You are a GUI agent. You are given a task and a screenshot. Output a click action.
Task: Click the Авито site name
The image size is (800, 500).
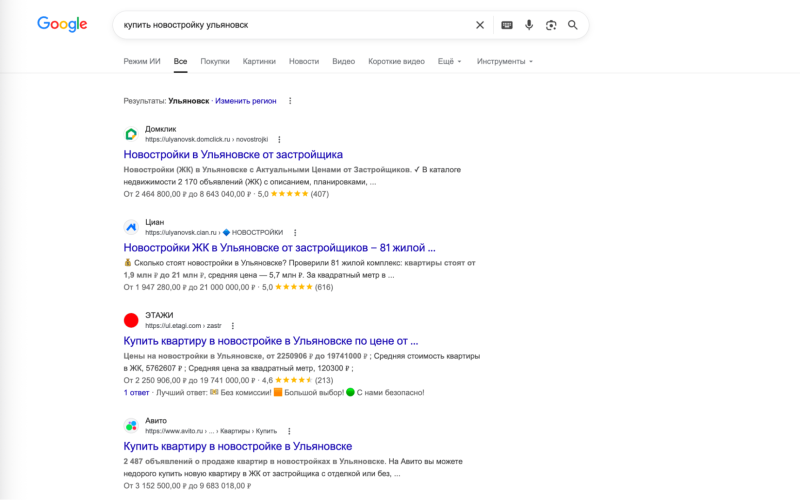click(x=156, y=420)
